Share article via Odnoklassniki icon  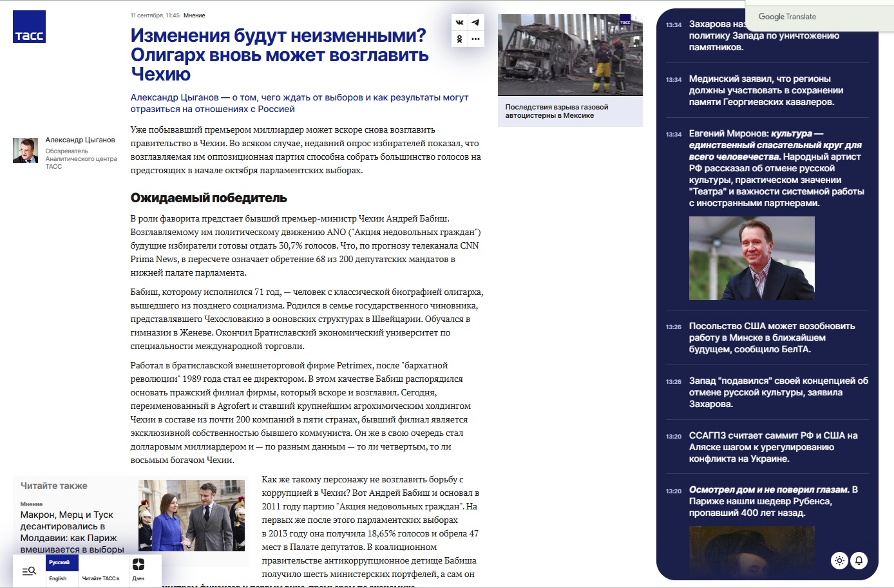pos(459,39)
